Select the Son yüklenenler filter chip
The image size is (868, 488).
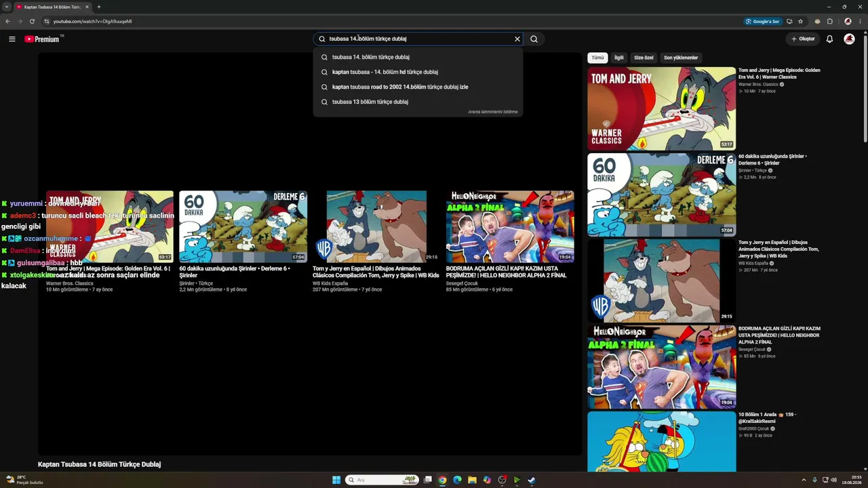tap(681, 58)
